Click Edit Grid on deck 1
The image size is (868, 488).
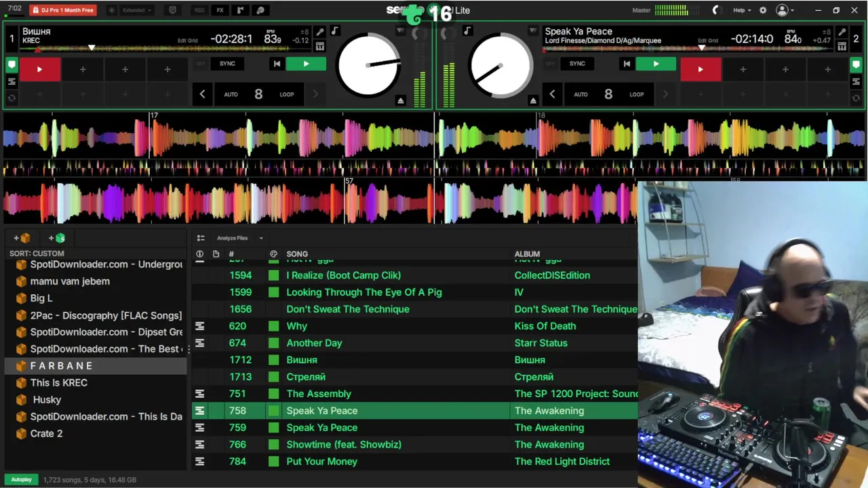(187, 41)
